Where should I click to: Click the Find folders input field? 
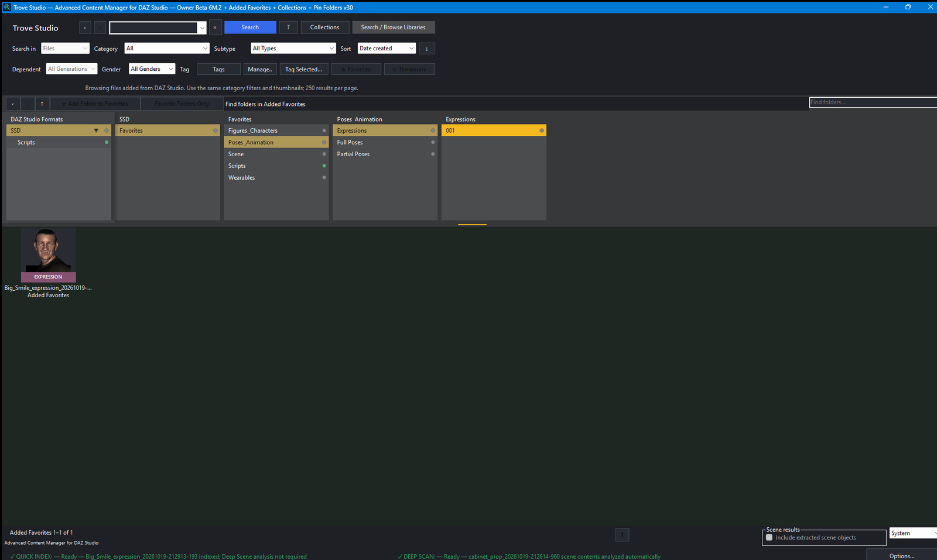coord(873,102)
